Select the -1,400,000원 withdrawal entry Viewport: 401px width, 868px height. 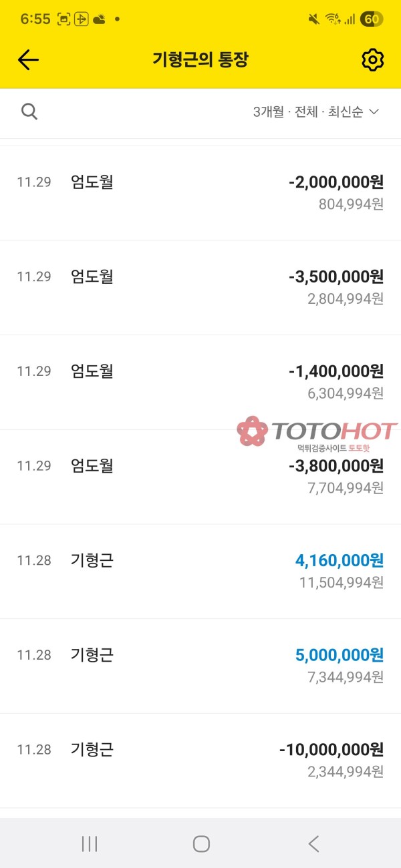tap(200, 382)
